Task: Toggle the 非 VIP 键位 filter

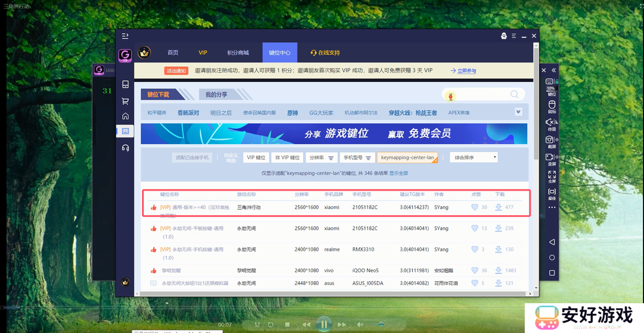Action: (287, 158)
